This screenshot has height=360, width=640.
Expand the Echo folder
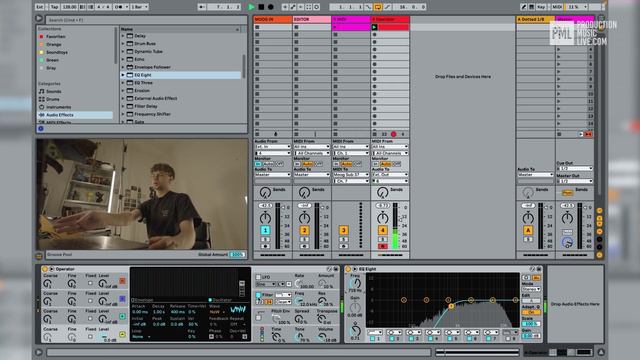(123, 59)
